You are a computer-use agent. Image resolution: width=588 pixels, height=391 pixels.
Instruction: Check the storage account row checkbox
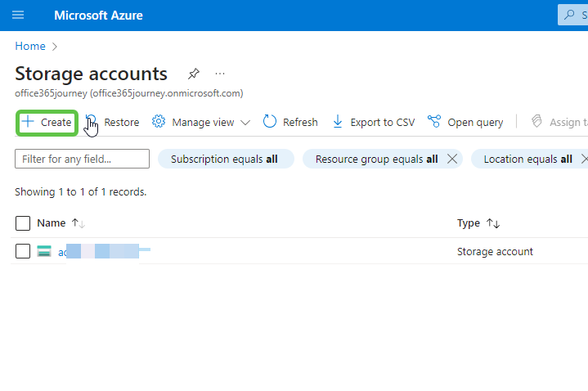(x=23, y=251)
